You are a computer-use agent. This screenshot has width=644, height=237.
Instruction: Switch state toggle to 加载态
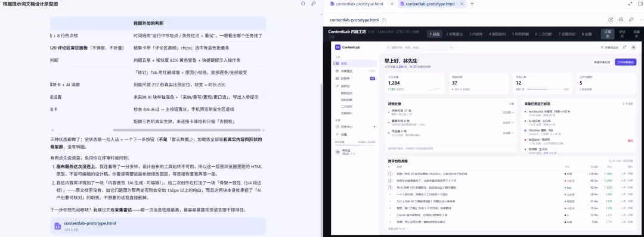click(x=636, y=34)
